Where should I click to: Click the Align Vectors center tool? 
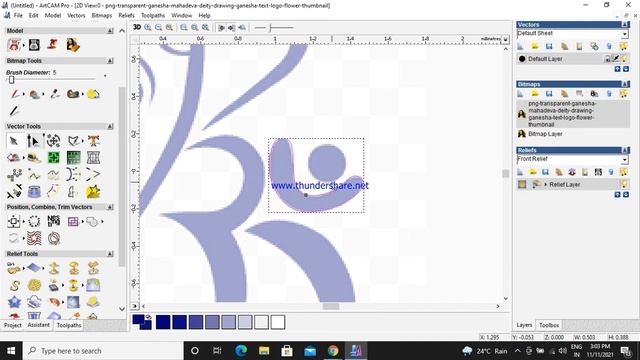coord(14,222)
